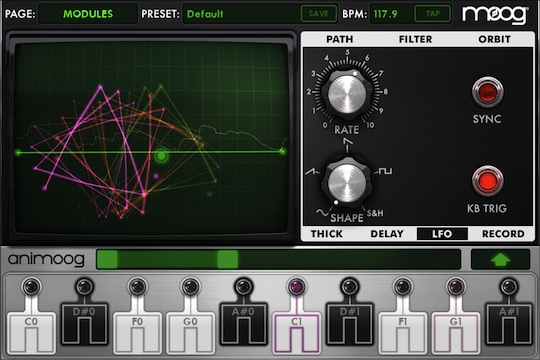Select the ramp wave shape icon
540x360 pixels.
312,172
